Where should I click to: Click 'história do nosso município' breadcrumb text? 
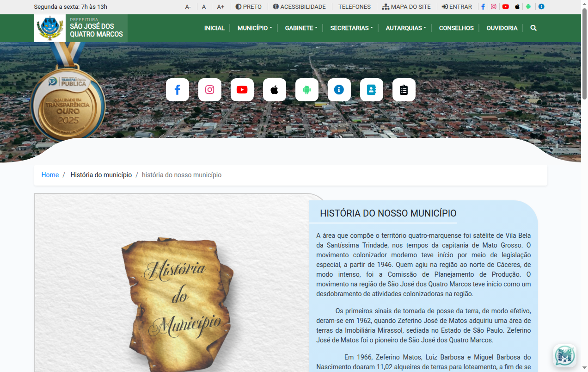click(x=182, y=175)
